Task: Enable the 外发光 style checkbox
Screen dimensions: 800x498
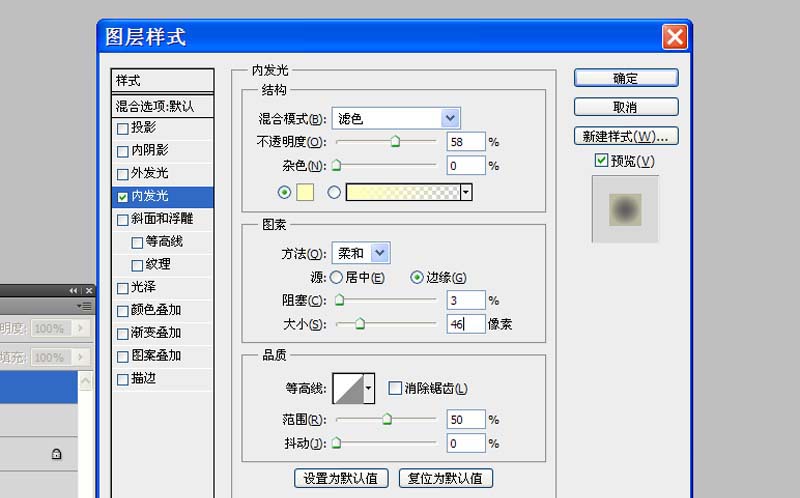Action: coord(122,175)
